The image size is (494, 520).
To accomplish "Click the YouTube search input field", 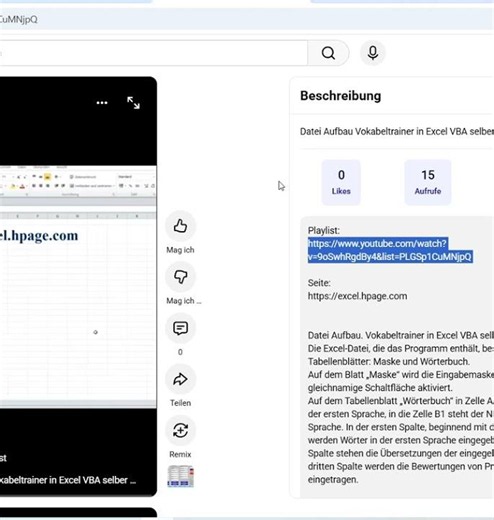I will [x=153, y=53].
